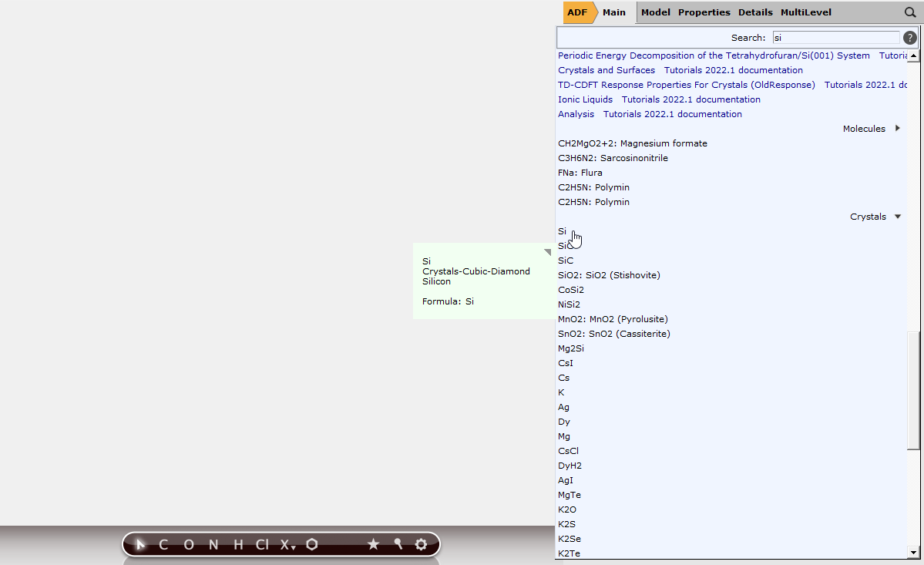Screen dimensions: 924x565
Task: Select the Hydrogen atom tool
Action: coord(237,544)
